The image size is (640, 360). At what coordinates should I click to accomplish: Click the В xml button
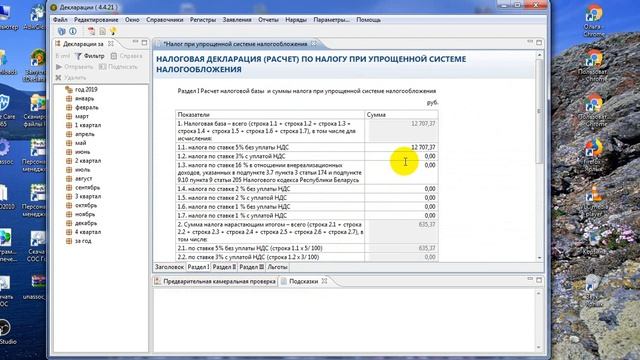(63, 56)
